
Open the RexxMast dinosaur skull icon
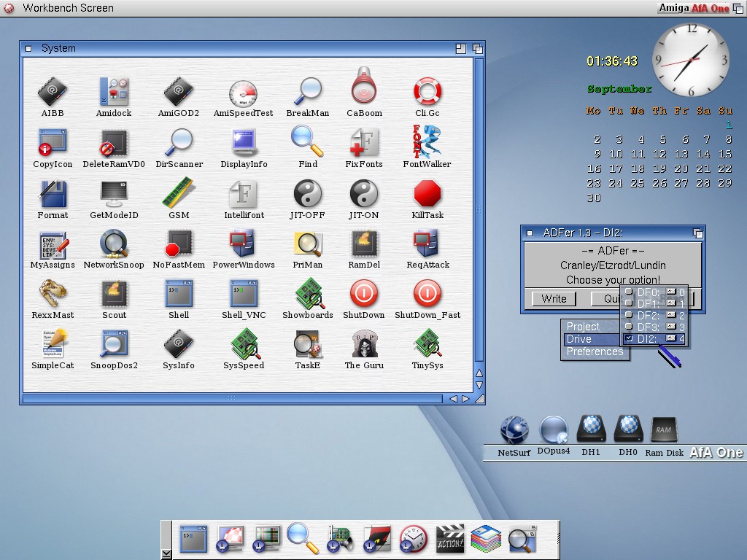[x=53, y=294]
